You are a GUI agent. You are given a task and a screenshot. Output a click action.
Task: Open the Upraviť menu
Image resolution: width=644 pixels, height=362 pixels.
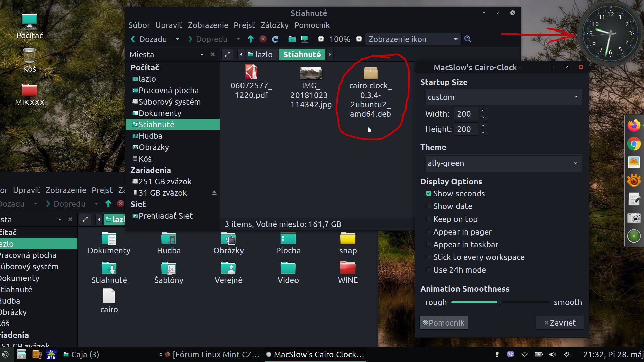(169, 25)
